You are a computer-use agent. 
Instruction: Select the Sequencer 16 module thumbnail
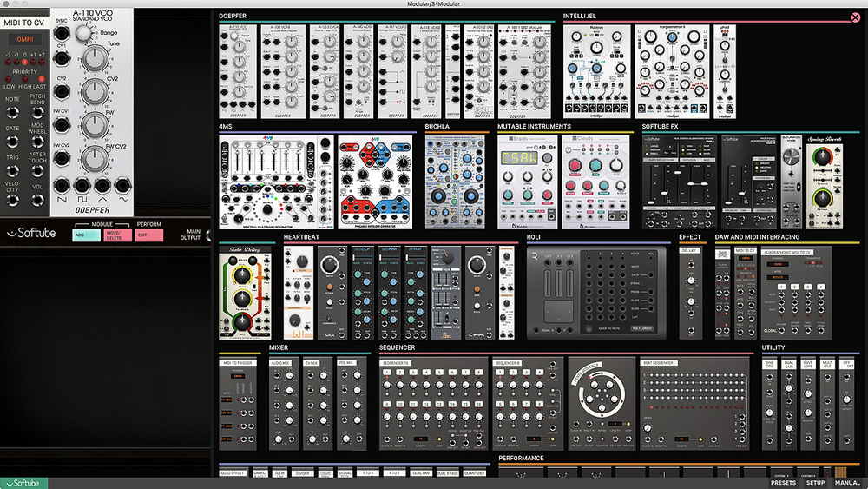433,404
